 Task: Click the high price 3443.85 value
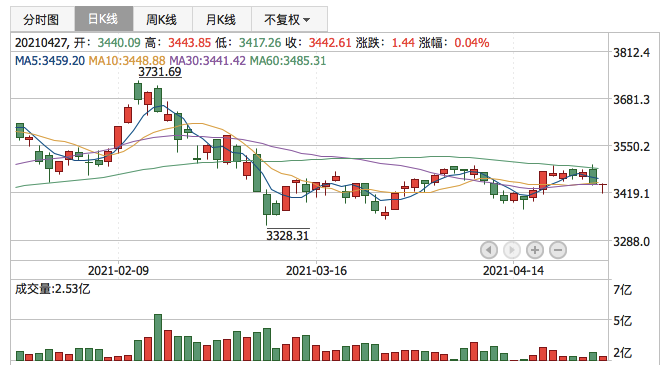(189, 43)
